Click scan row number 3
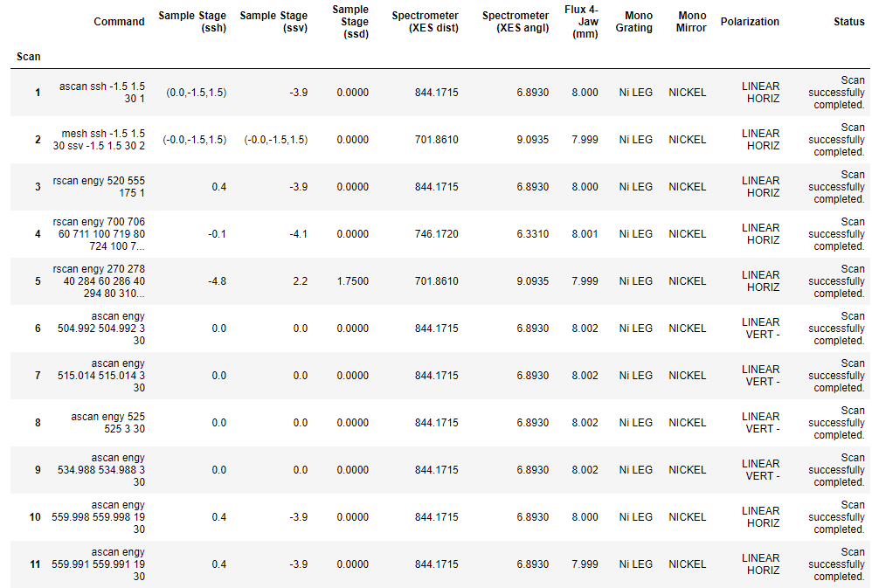Image resolution: width=872 pixels, height=588 pixels. (x=38, y=187)
